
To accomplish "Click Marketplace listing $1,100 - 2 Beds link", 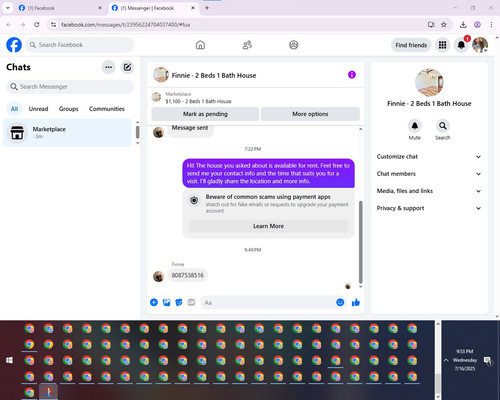I will [x=198, y=101].
